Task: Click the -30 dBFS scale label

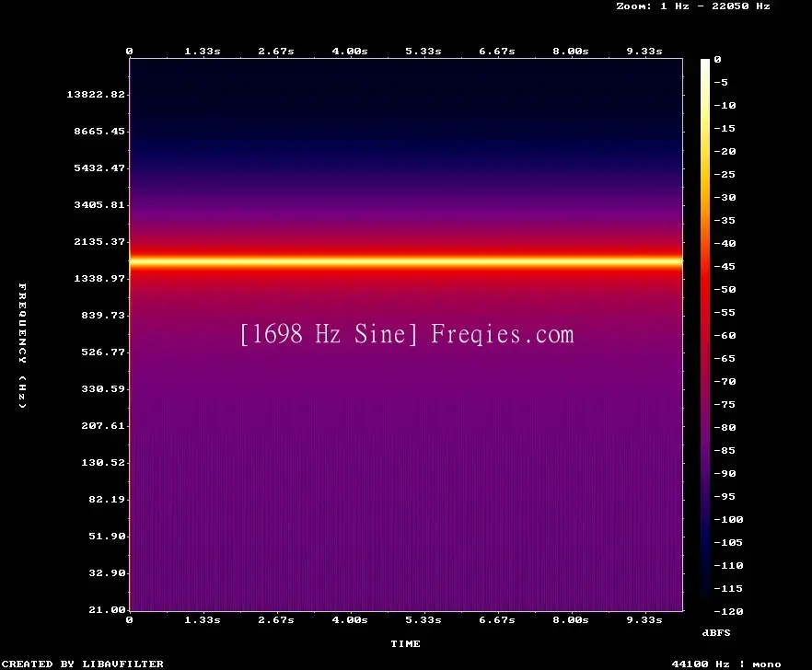Action: point(725,197)
